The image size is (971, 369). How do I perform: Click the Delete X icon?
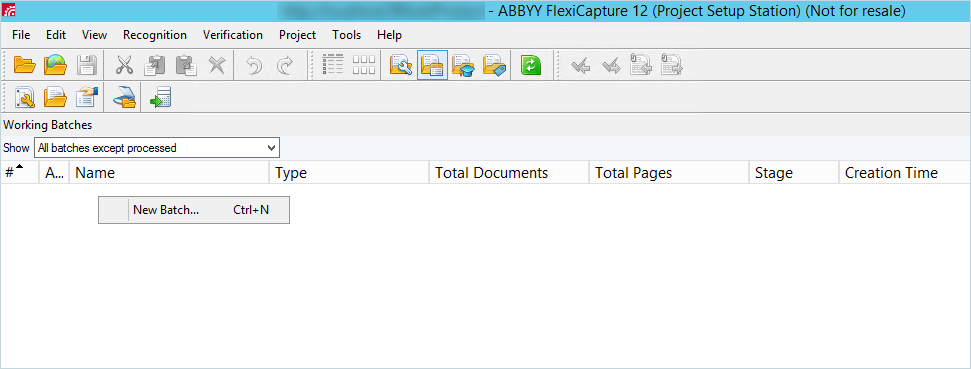click(x=216, y=65)
